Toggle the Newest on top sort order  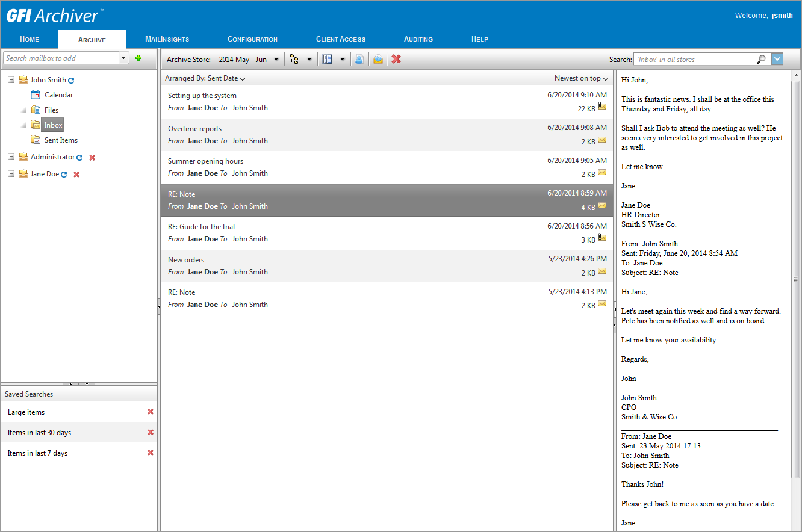point(582,78)
